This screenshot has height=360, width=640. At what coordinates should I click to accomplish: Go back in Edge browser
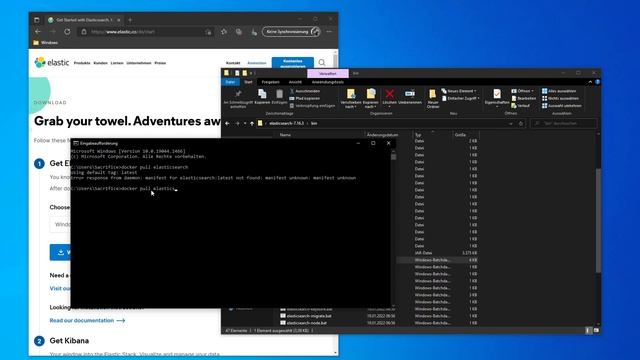coord(38,31)
